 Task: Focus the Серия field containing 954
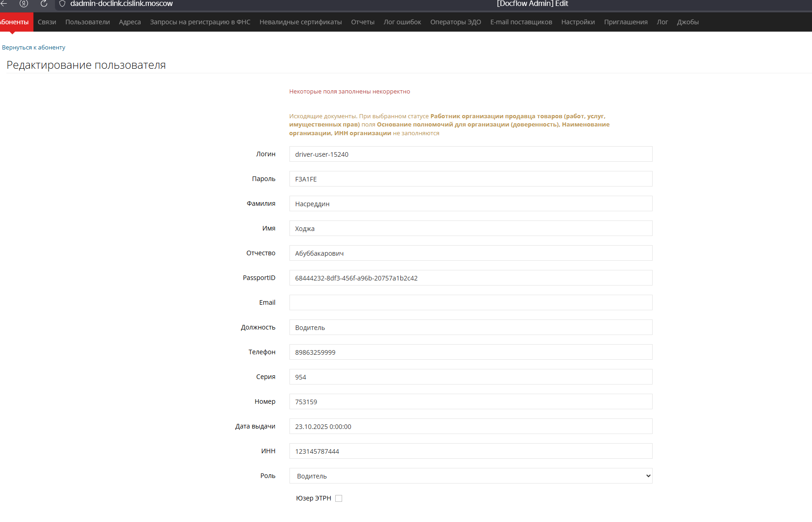point(471,377)
